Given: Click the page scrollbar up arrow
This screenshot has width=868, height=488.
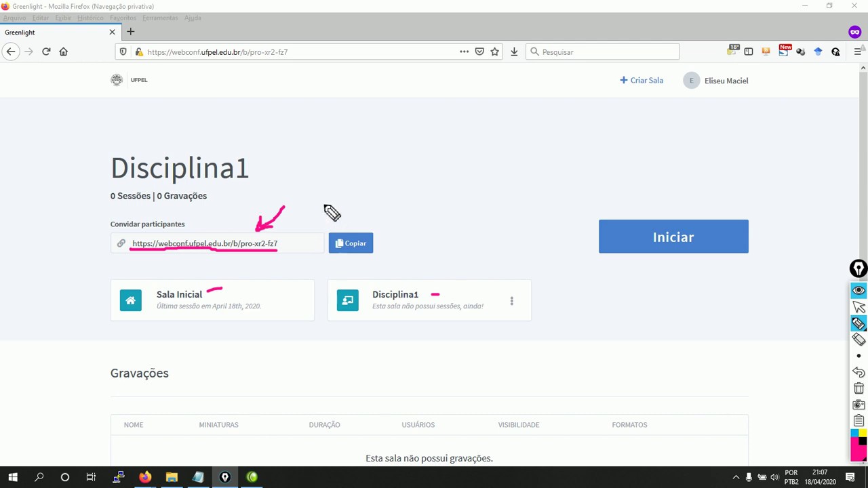Looking at the screenshot, I should click(863, 68).
